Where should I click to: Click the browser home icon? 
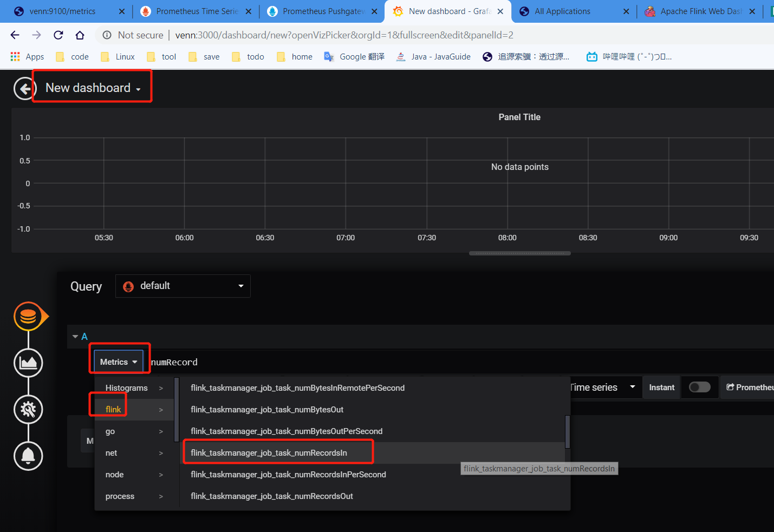80,34
